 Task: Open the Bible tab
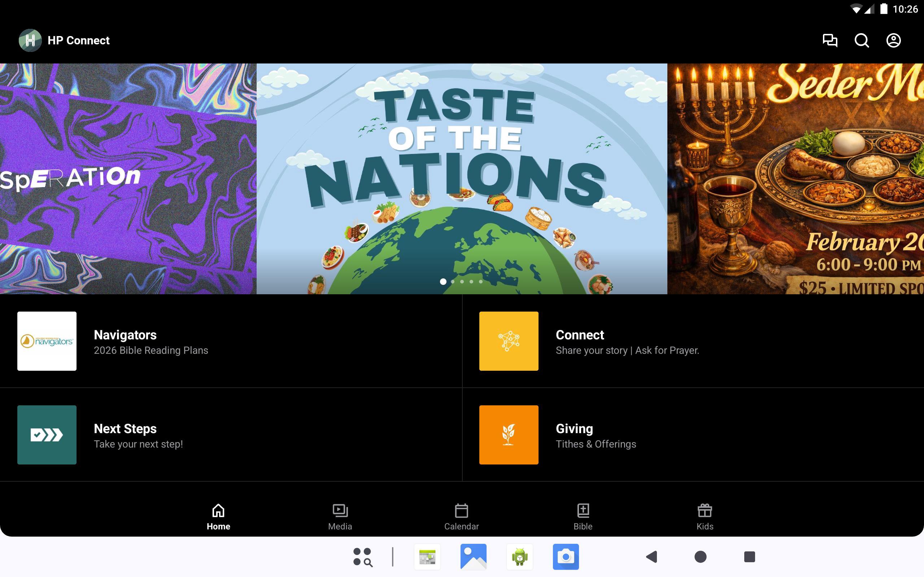point(583,517)
